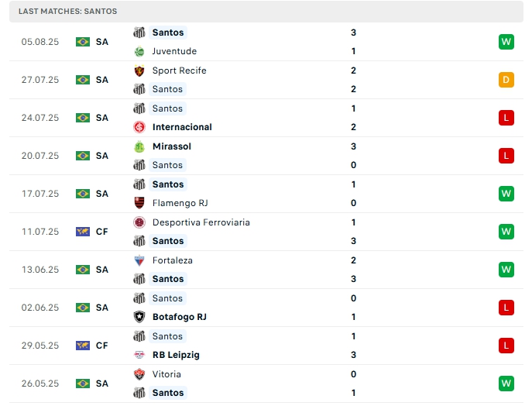Click the Brazil flag on 27.07.25 row

tap(83, 80)
